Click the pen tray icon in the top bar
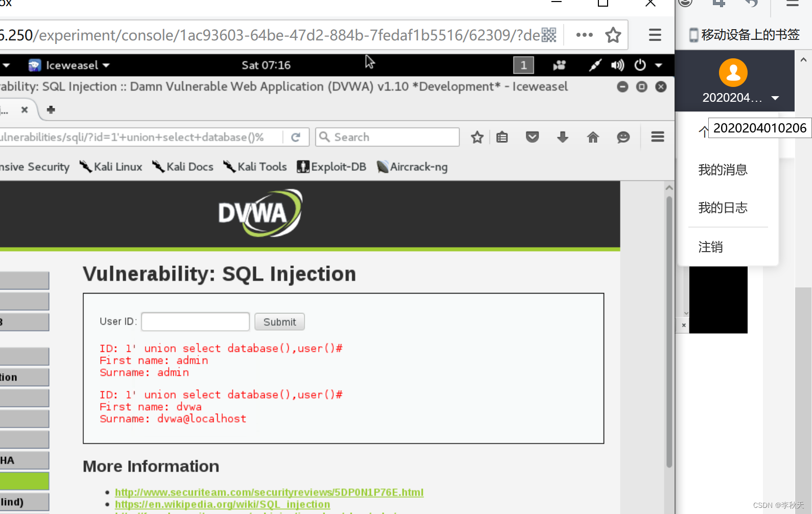This screenshot has height=514, width=812. (595, 65)
